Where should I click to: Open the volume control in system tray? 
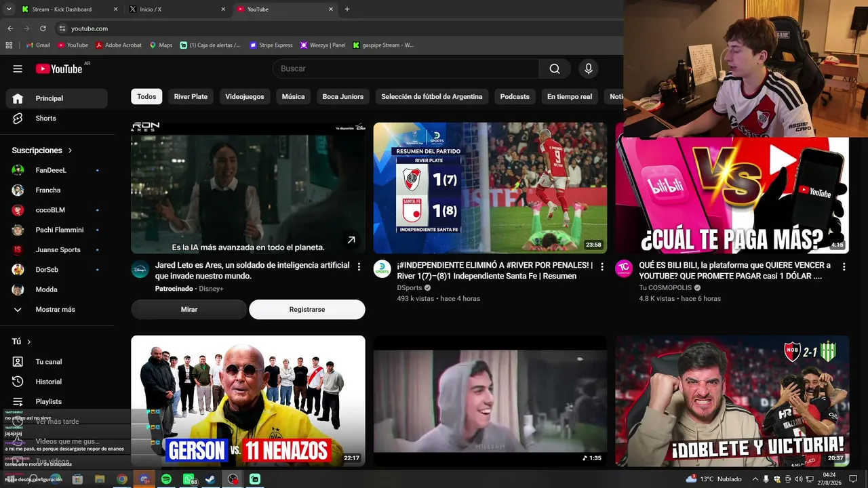click(800, 479)
